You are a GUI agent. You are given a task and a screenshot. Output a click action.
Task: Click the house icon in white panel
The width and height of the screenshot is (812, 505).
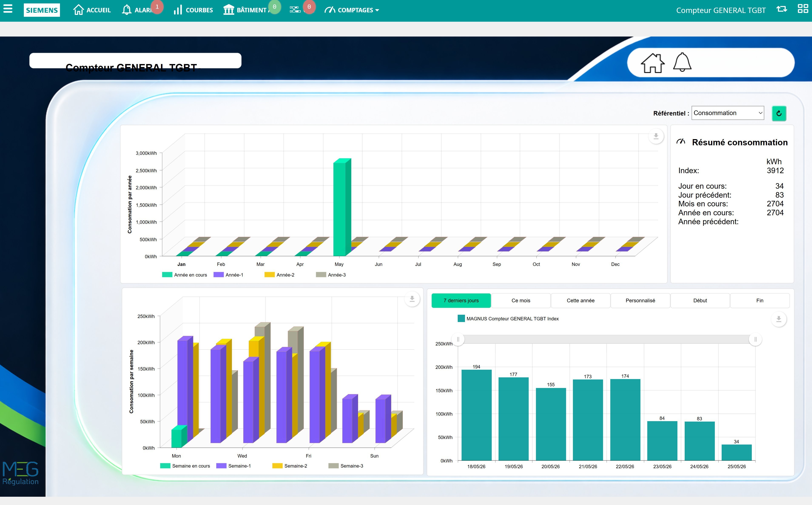tap(653, 63)
